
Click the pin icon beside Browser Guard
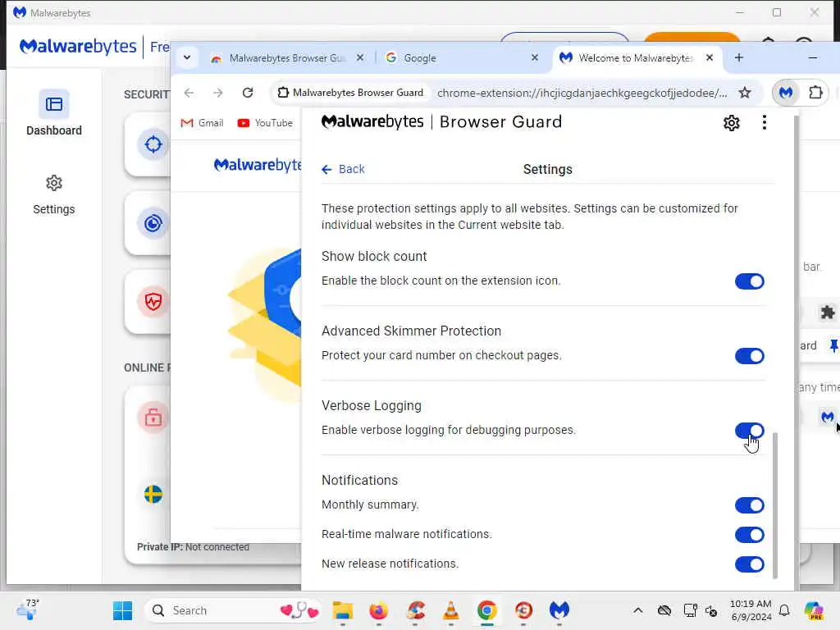(833, 345)
